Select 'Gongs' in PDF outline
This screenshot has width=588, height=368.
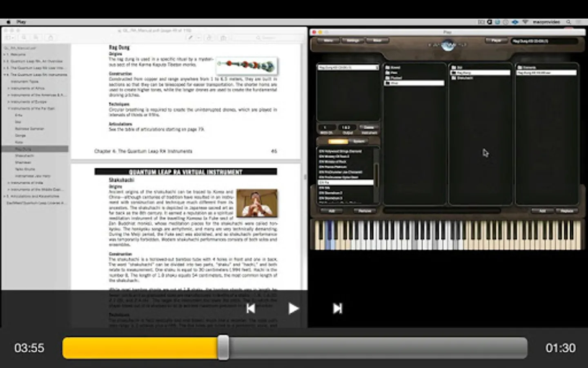click(20, 135)
